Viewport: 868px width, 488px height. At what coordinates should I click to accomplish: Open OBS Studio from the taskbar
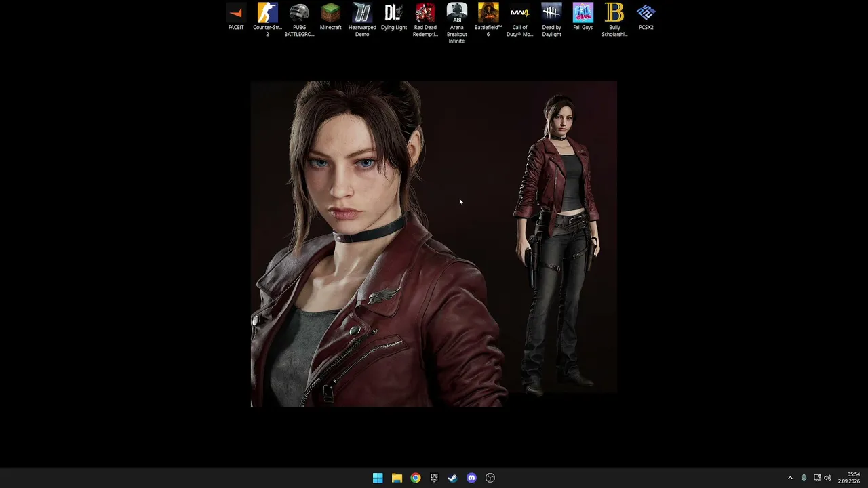click(x=490, y=478)
